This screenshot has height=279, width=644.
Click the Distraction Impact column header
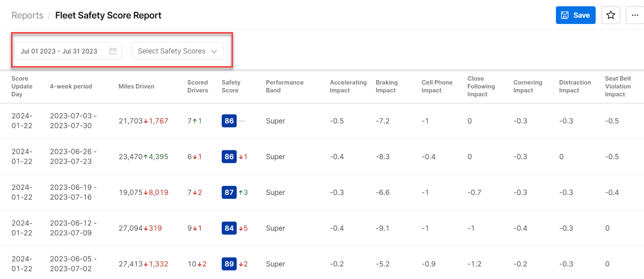575,86
